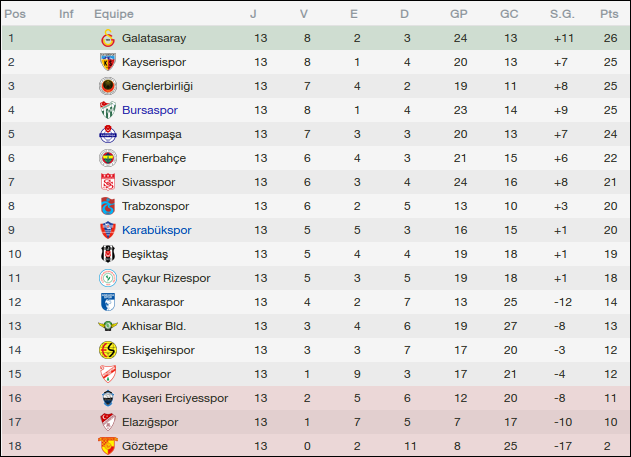
Task: Click the Elazığspor team name
Action: point(150,422)
